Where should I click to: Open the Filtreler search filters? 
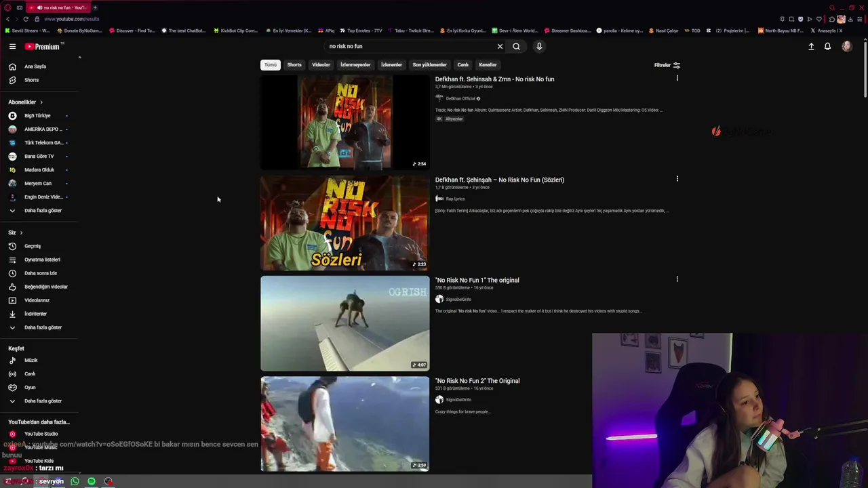point(667,65)
